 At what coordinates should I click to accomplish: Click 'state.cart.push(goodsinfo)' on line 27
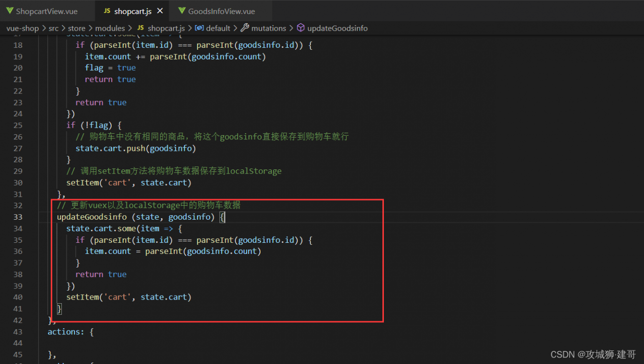(x=136, y=148)
